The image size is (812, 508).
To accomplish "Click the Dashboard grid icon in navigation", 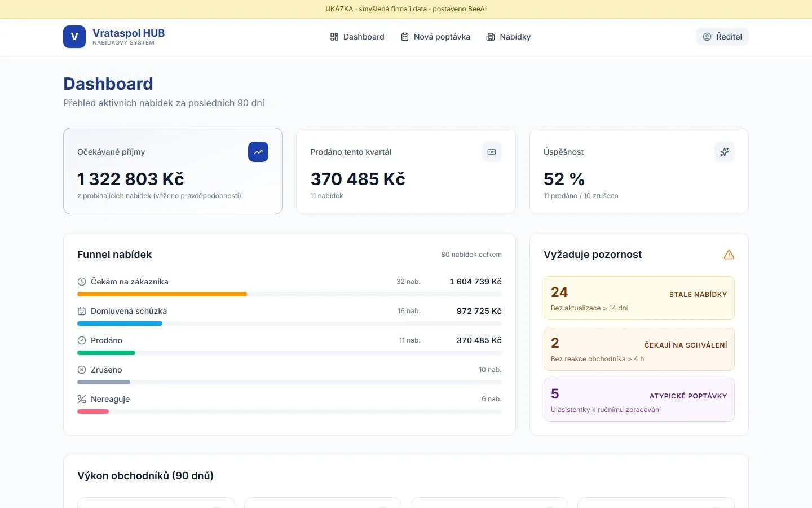I will pyautogui.click(x=334, y=37).
